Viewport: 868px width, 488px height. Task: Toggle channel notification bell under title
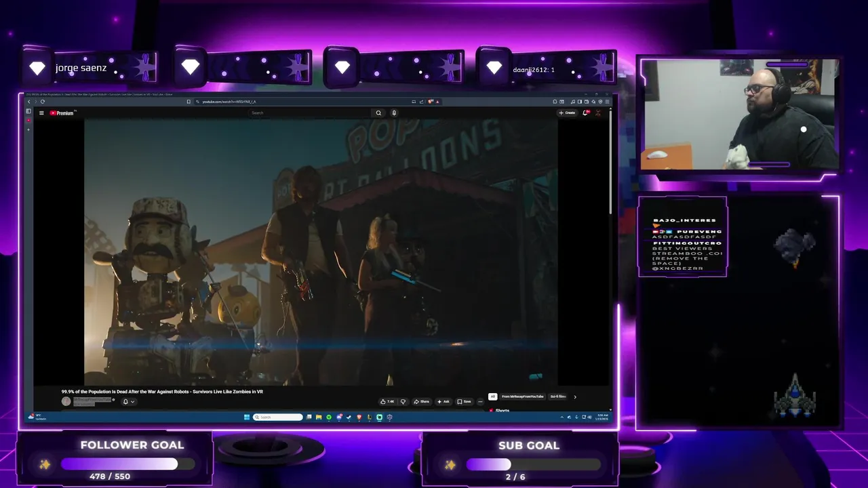point(125,401)
